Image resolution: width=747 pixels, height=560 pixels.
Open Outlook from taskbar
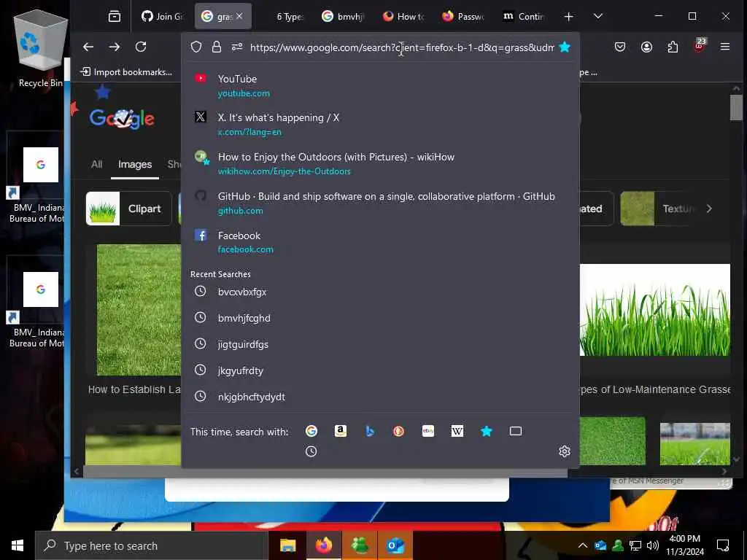click(395, 545)
